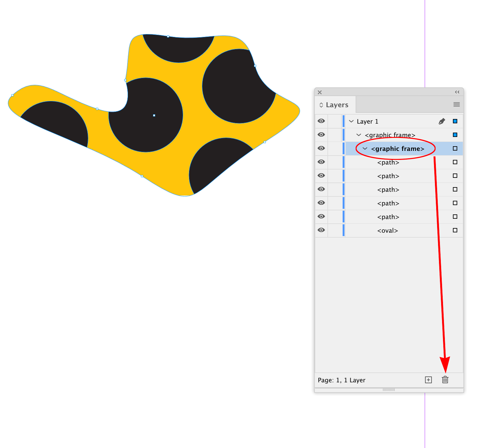
Task: Collapse the outer graphic frame chevron
Action: tap(358, 135)
